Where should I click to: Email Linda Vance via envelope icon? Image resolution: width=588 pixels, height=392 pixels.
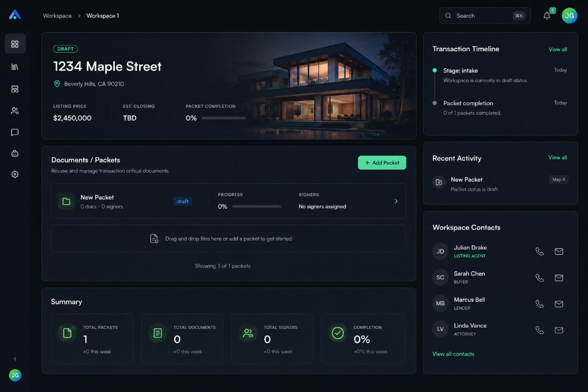[559, 330]
